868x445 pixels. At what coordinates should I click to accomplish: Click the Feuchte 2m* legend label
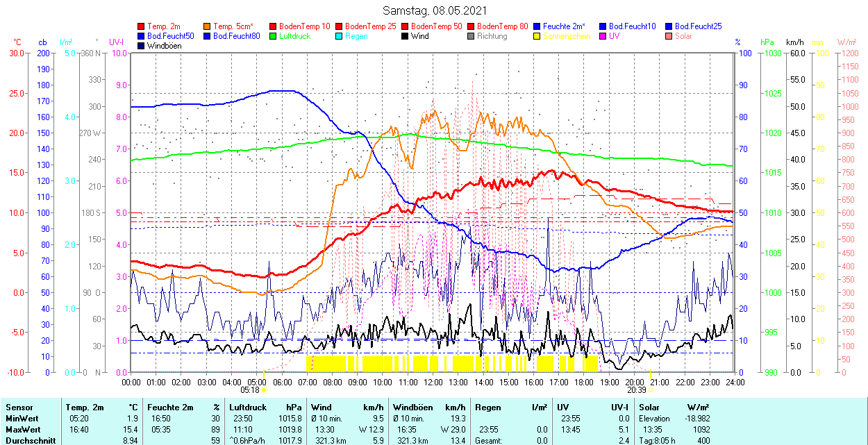(x=565, y=26)
